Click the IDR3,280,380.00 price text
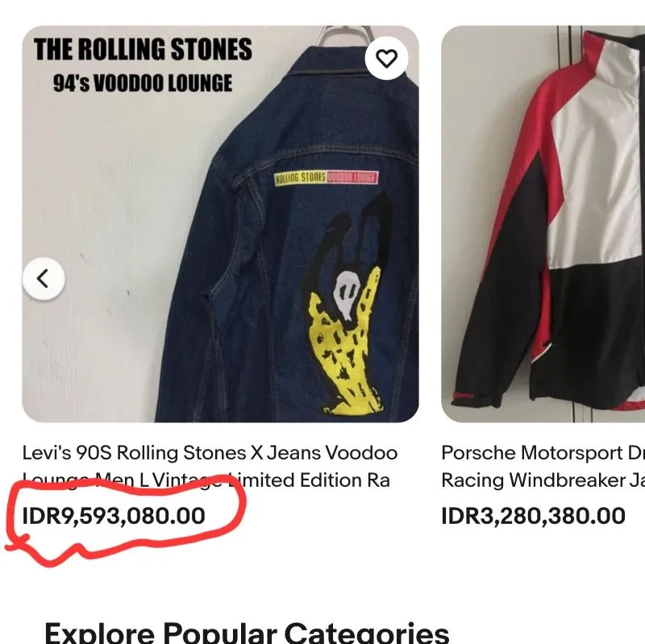The width and height of the screenshot is (645, 644). 534,515
